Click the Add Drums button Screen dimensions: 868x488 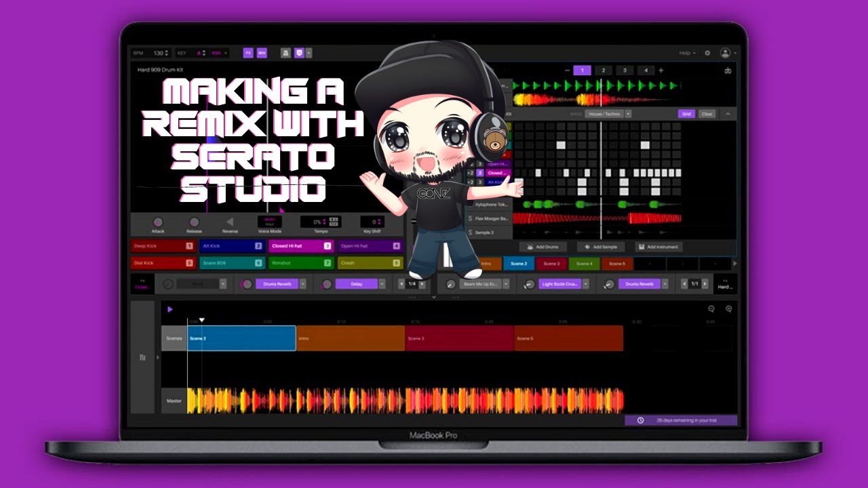pyautogui.click(x=542, y=247)
